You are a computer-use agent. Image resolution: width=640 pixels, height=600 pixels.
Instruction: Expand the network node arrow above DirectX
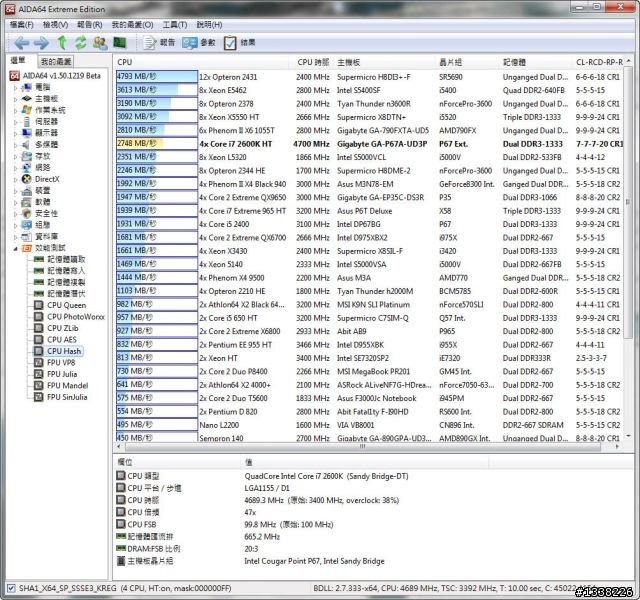coord(16,168)
